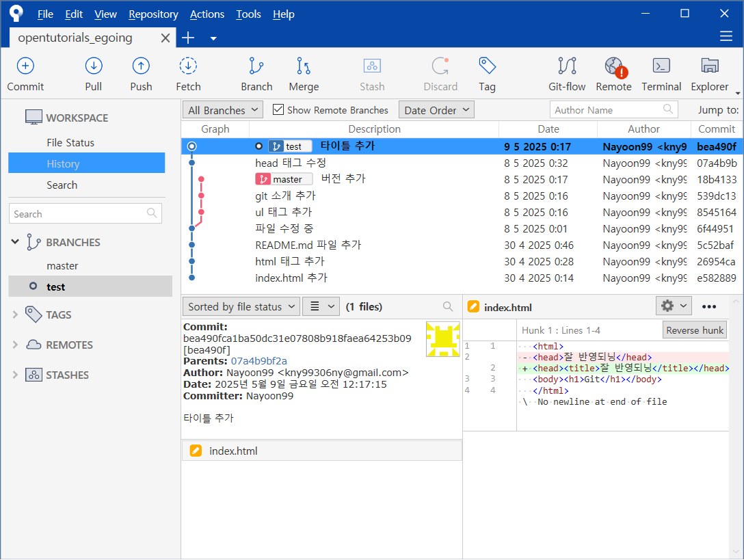Sort by the Date column header
Viewport: 744px width, 560px height.
[548, 129]
